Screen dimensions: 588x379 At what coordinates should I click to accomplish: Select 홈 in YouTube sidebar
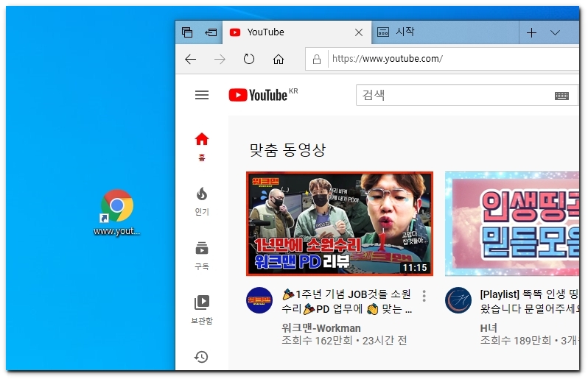[202, 146]
